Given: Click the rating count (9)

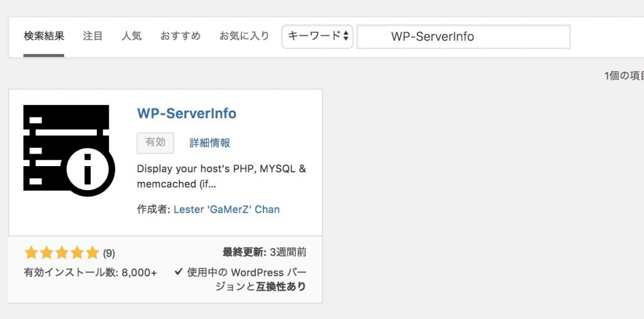Looking at the screenshot, I should [x=109, y=254].
